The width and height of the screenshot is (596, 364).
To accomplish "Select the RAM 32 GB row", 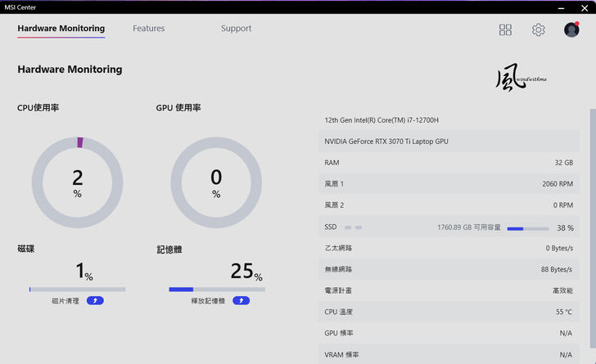I will [x=449, y=163].
